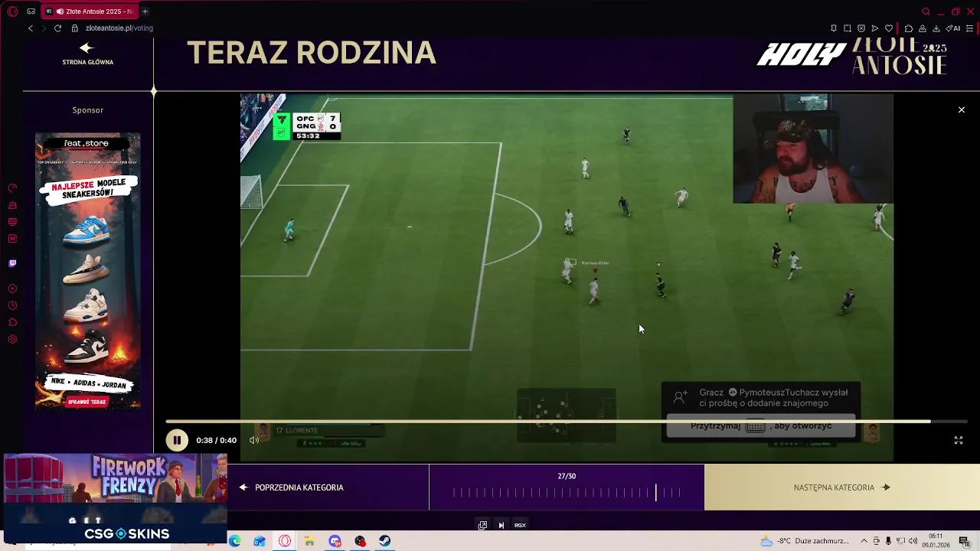Open the account profile icon

click(x=923, y=28)
